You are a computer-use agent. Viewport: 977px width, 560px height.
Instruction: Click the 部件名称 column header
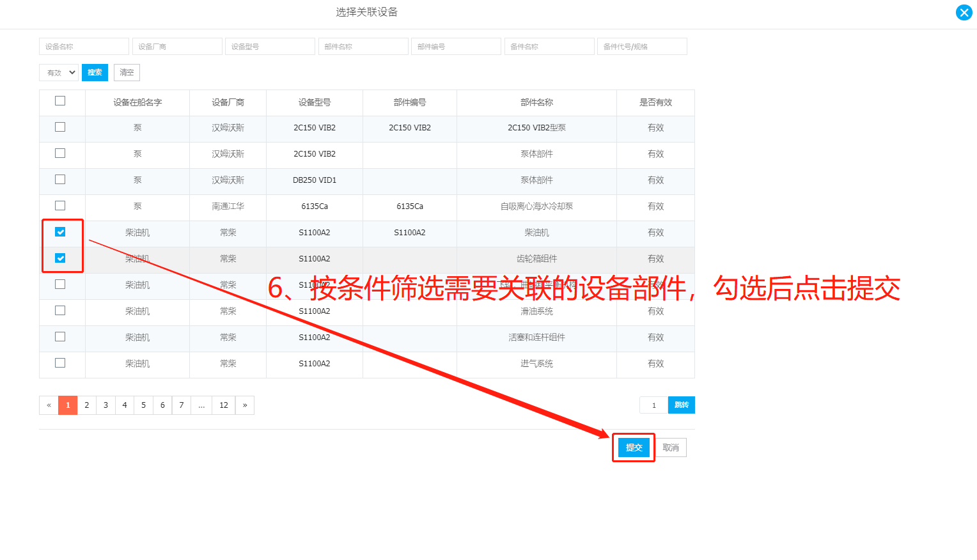537,102
